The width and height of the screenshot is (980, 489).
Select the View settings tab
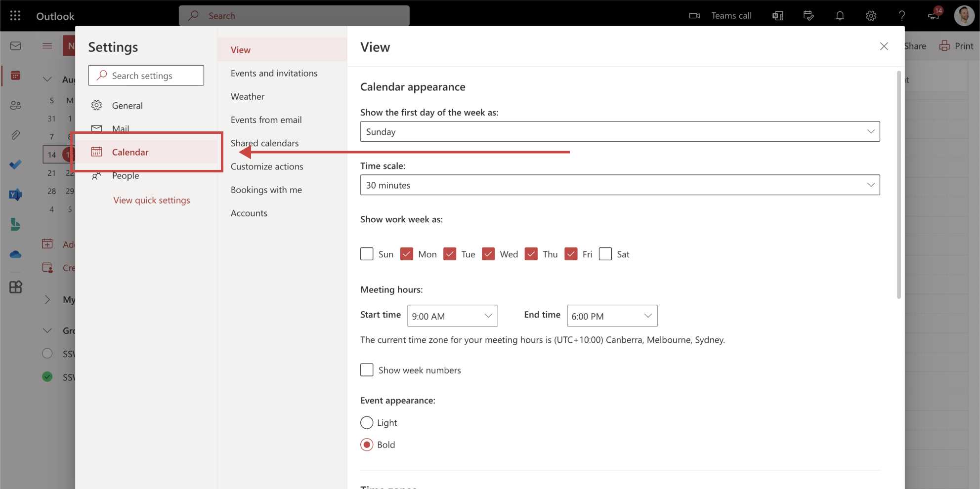(x=282, y=50)
